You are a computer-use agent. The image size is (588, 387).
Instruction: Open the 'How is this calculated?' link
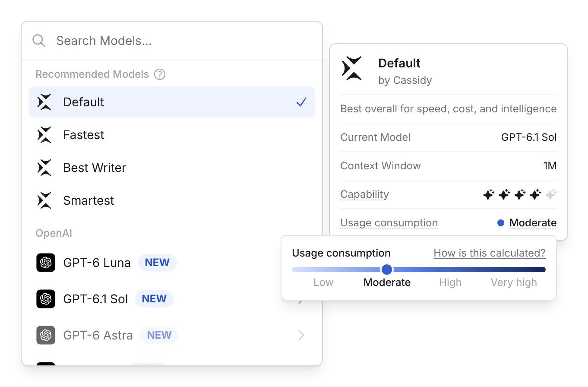490,253
